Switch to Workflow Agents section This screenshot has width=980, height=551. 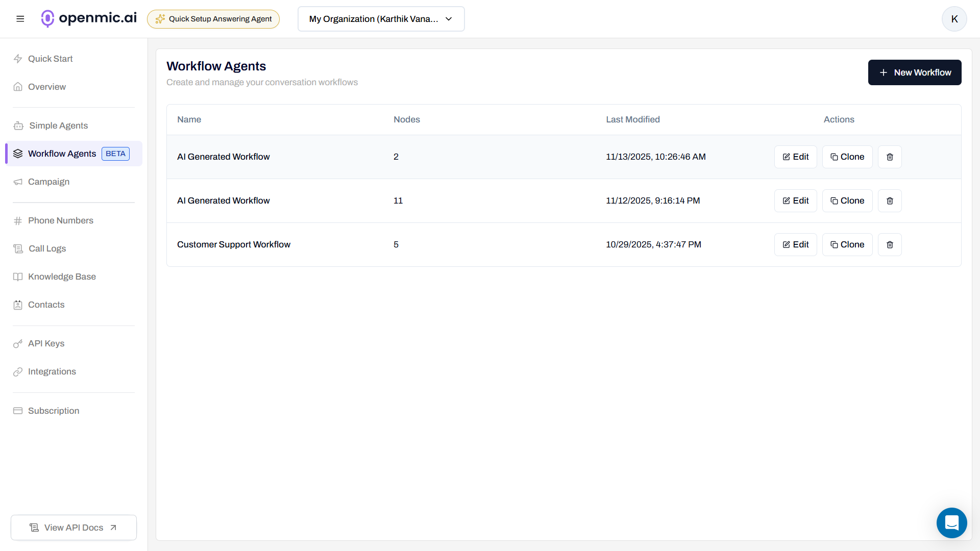(62, 154)
